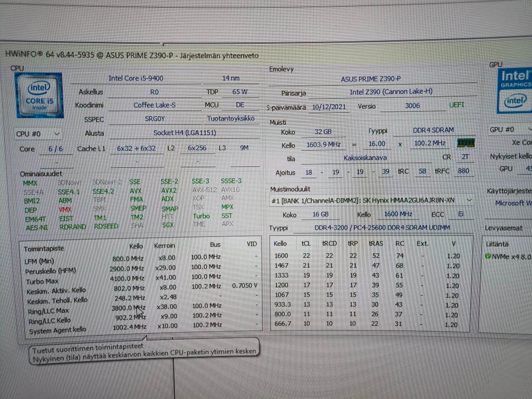Click the 14 nm process value
Screen dimensions: 532x399
tap(231, 78)
